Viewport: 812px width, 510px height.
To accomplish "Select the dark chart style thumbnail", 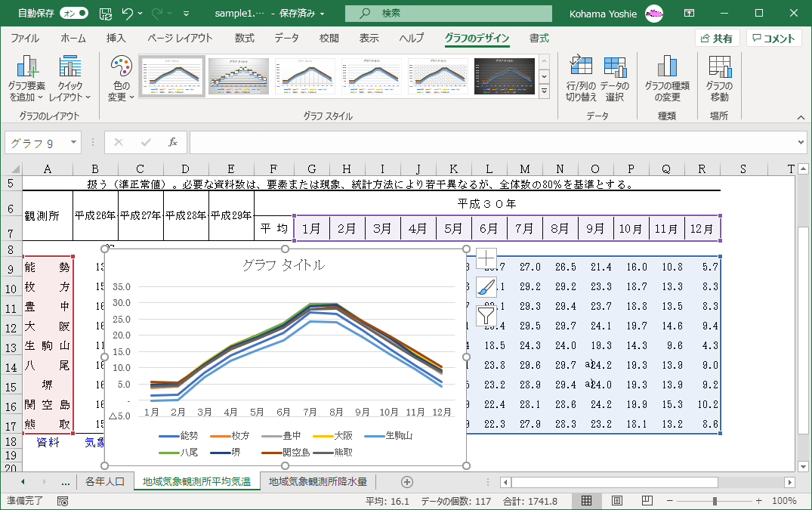I will coord(505,76).
